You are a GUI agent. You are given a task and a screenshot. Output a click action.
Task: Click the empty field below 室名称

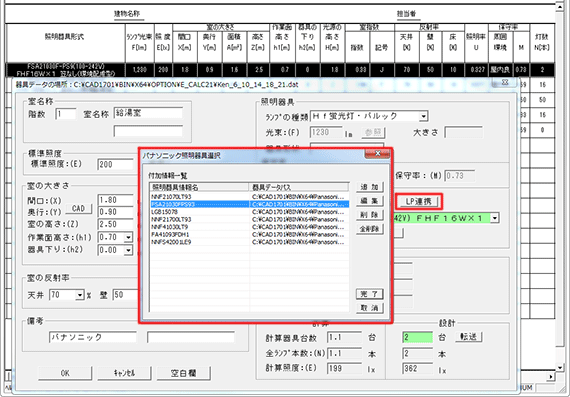[148, 131]
